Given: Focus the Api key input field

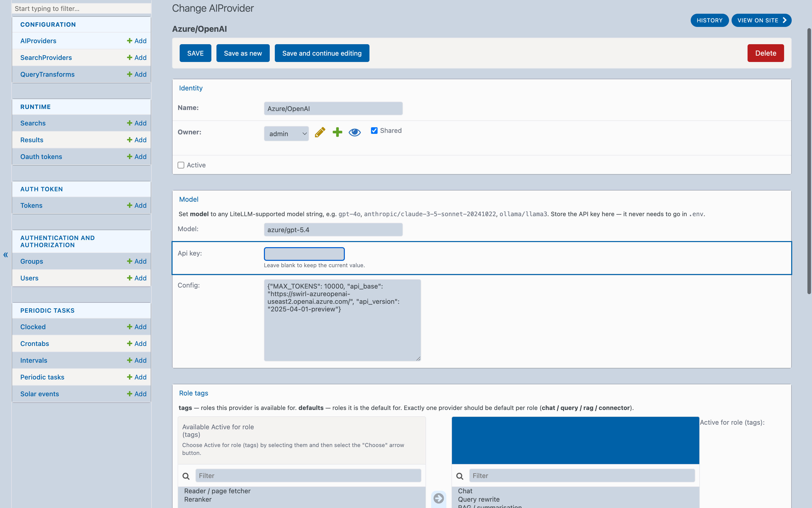Looking at the screenshot, I should pos(304,254).
